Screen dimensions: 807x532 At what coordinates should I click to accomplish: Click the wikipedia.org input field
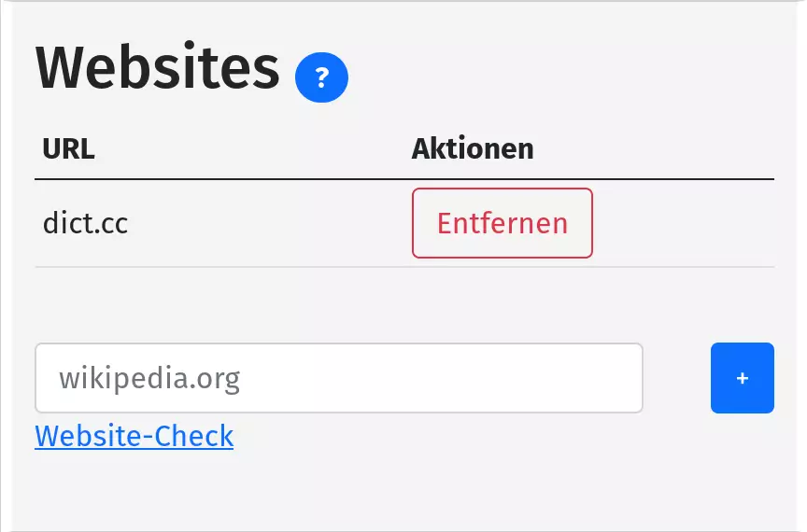(x=338, y=378)
